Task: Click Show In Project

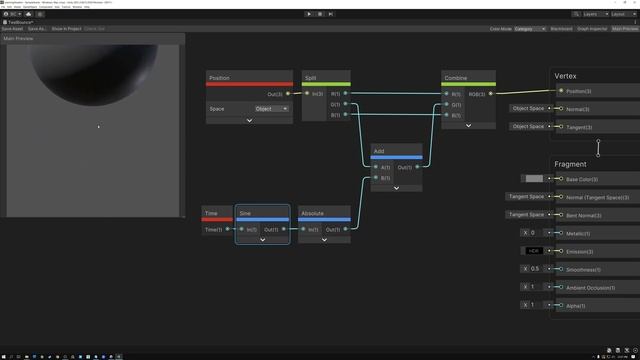Action: [x=66, y=29]
